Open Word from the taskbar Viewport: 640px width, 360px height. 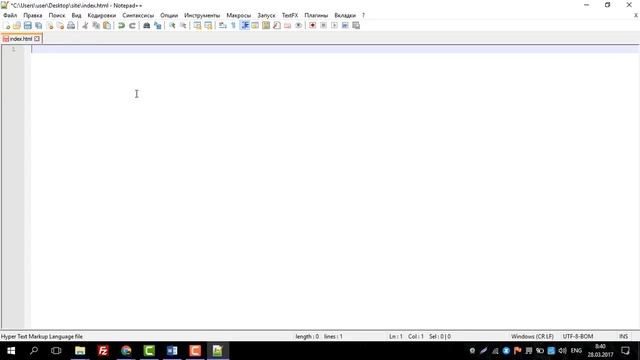coord(172,351)
